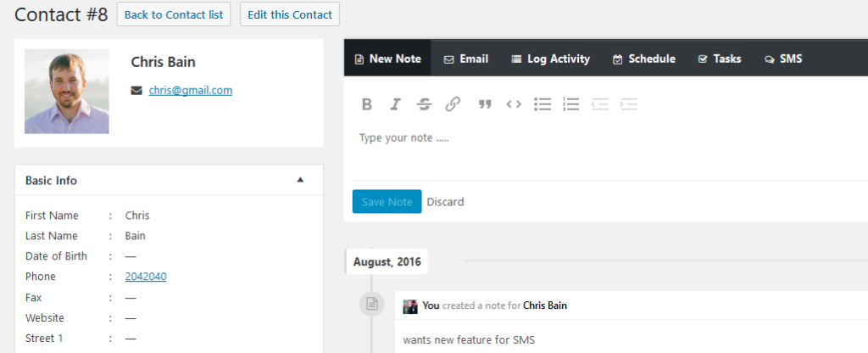Select the Schedule tab
Viewport: 868px width, 353px height.
(x=644, y=59)
